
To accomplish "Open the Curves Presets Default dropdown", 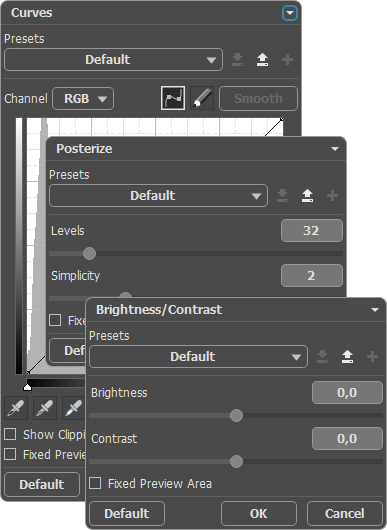I will pyautogui.click(x=114, y=59).
